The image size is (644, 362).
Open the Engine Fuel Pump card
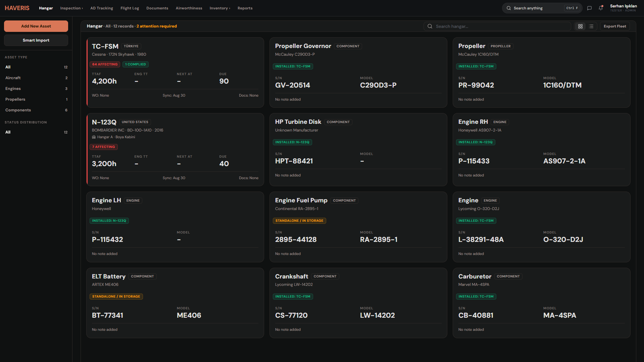(x=358, y=227)
